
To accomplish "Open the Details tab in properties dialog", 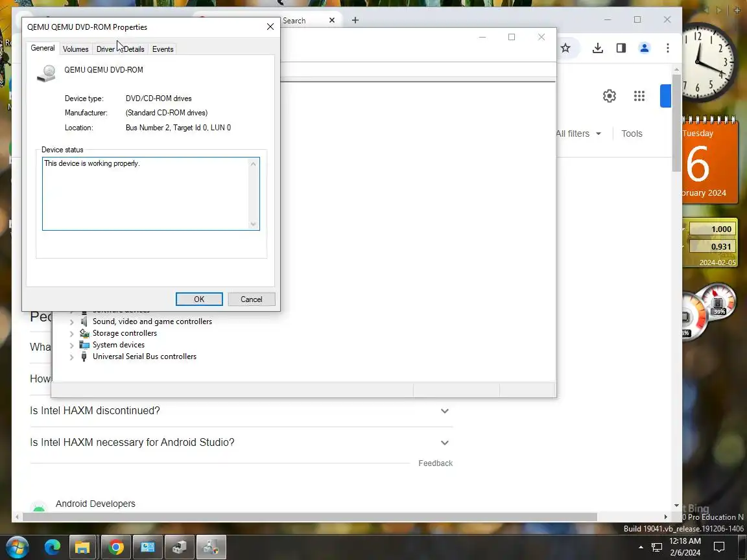I will 134,49.
